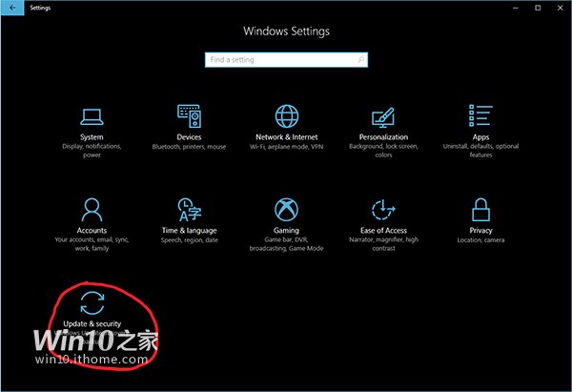This screenshot has width=572, height=392.
Task: Close the Settings window
Action: click(561, 8)
